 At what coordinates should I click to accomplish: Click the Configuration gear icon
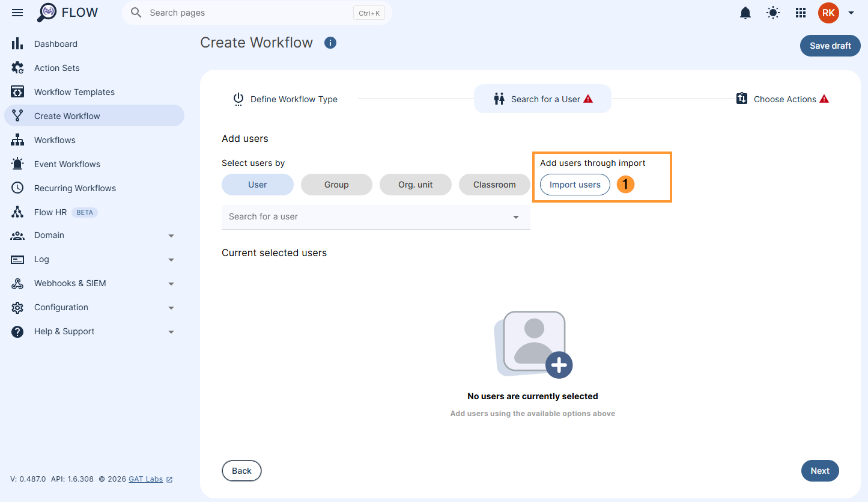(17, 308)
